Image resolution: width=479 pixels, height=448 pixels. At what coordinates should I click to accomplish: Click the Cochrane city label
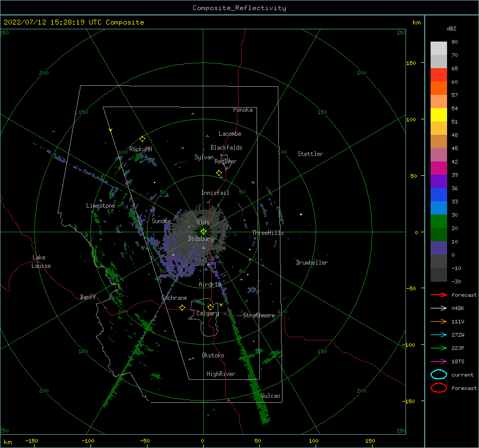tap(174, 298)
